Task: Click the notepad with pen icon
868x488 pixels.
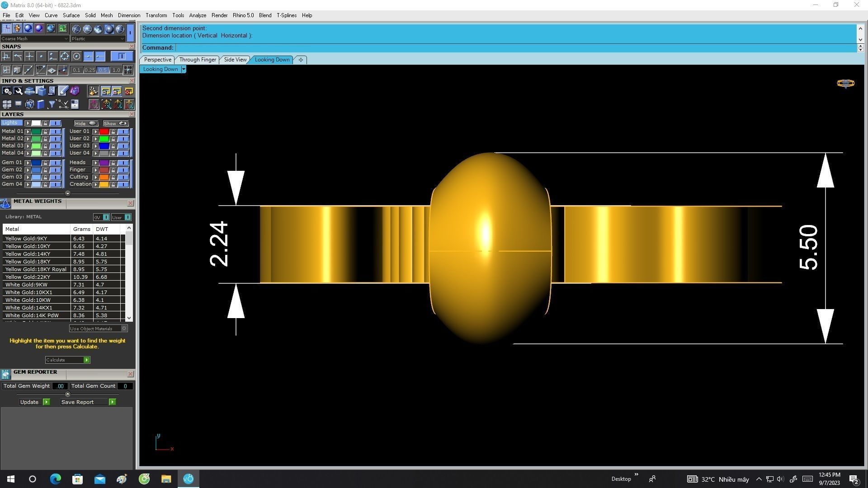Action: coord(63,91)
